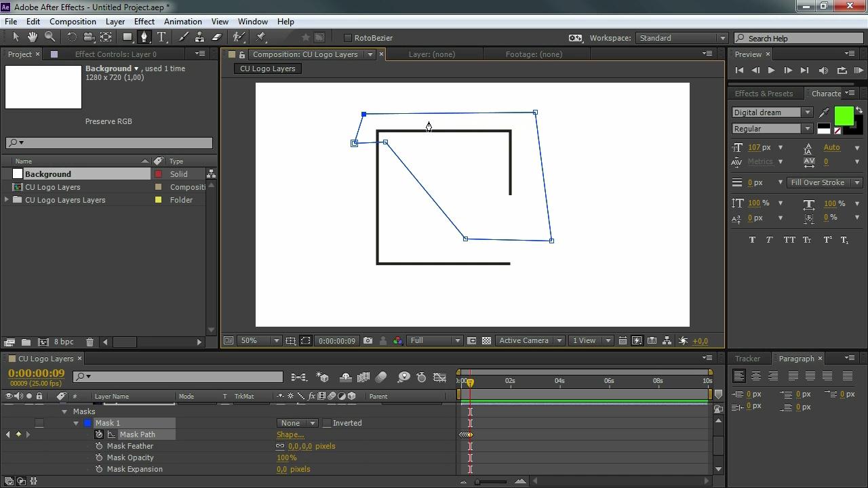Click the Auto-keyframe stopwatch icon in timeline

[421, 377]
